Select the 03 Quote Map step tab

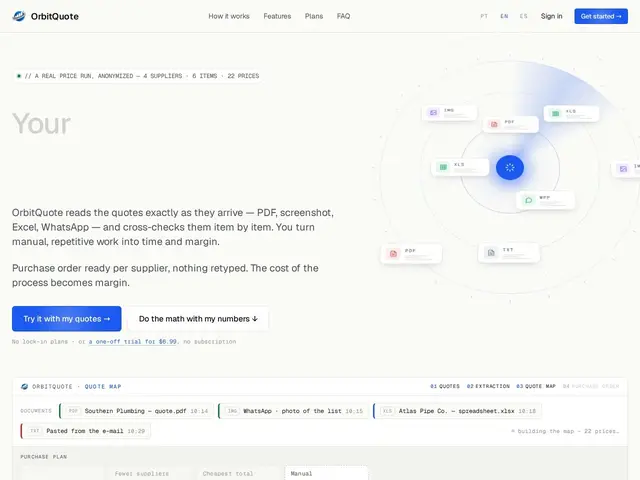536,386
